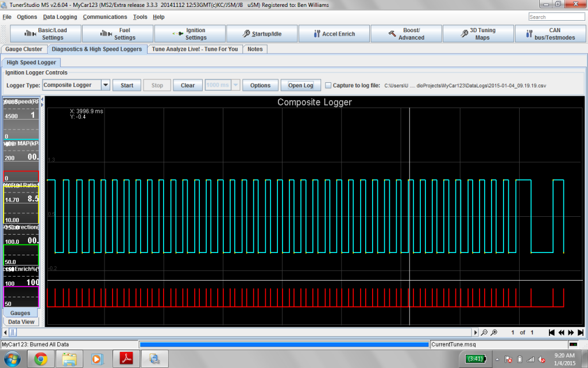Viewport: 588px width, 368px height.
Task: Jump to the first log page
Action: coord(552,332)
